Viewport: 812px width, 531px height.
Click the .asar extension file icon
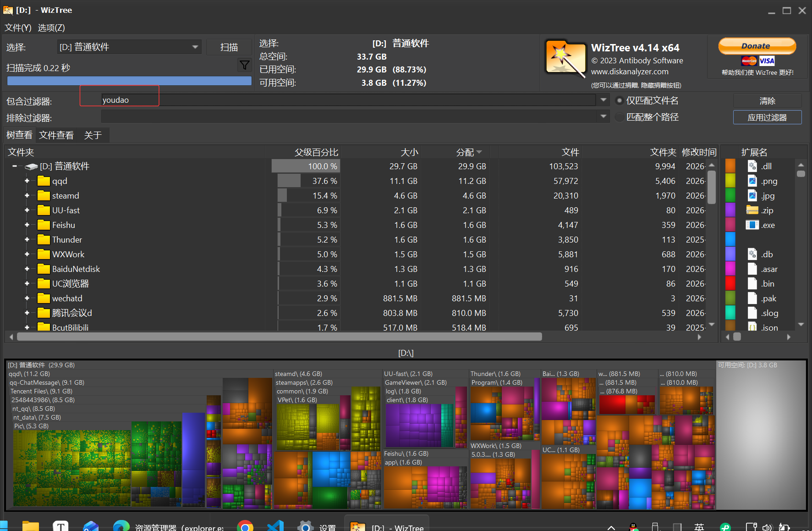(x=752, y=269)
